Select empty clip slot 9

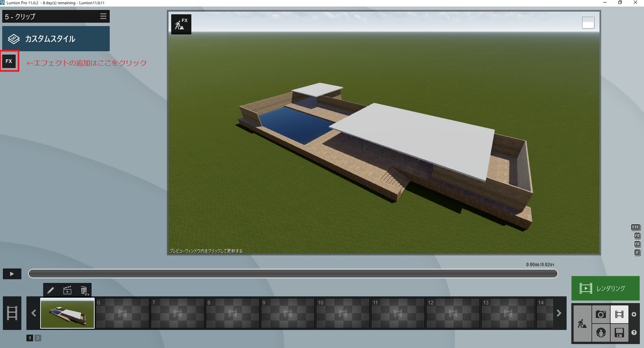(x=288, y=313)
